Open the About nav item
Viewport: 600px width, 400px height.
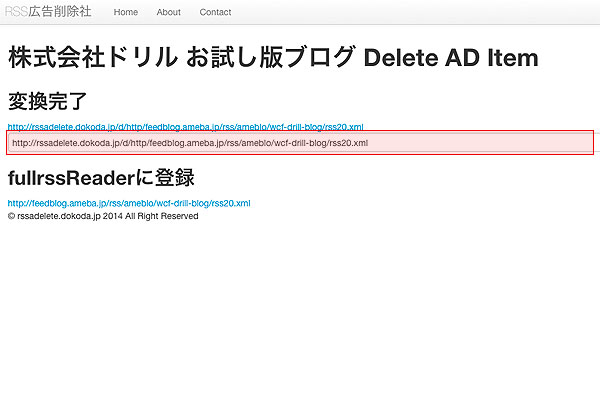point(168,12)
